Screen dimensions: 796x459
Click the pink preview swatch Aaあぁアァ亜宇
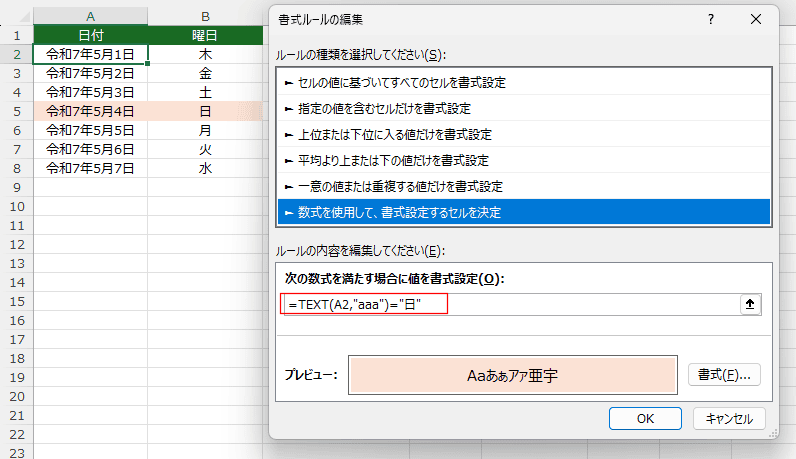pyautogui.click(x=513, y=375)
